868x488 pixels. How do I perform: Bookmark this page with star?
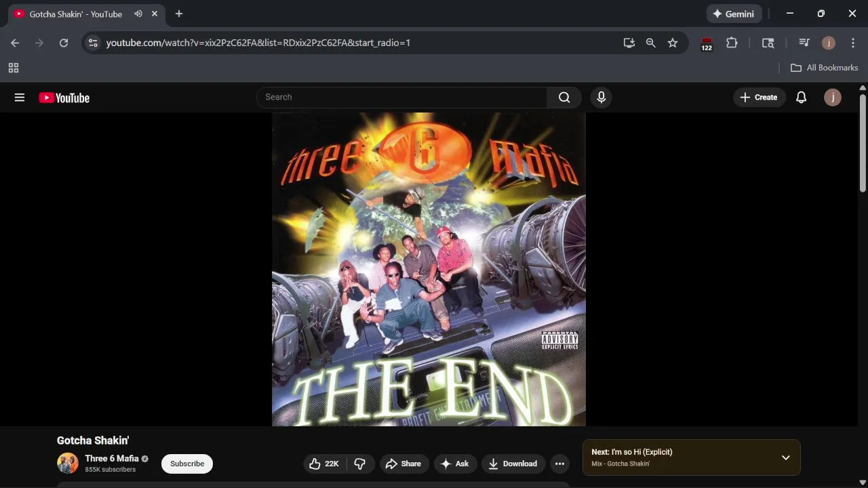tap(673, 43)
